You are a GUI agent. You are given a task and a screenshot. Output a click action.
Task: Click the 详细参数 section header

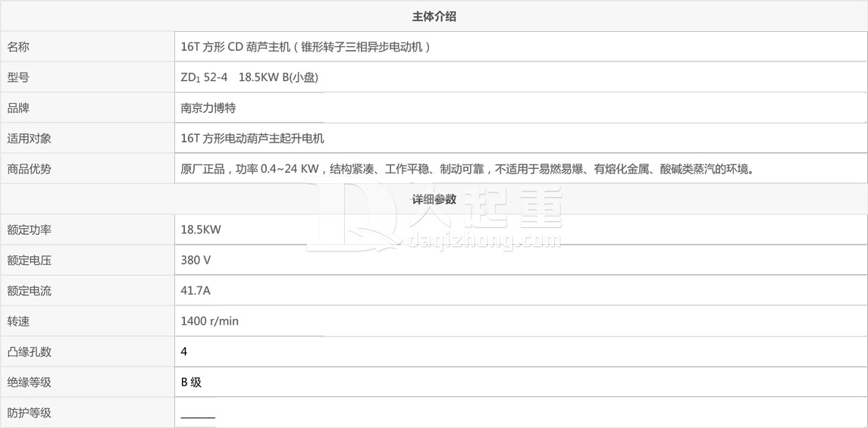434,199
